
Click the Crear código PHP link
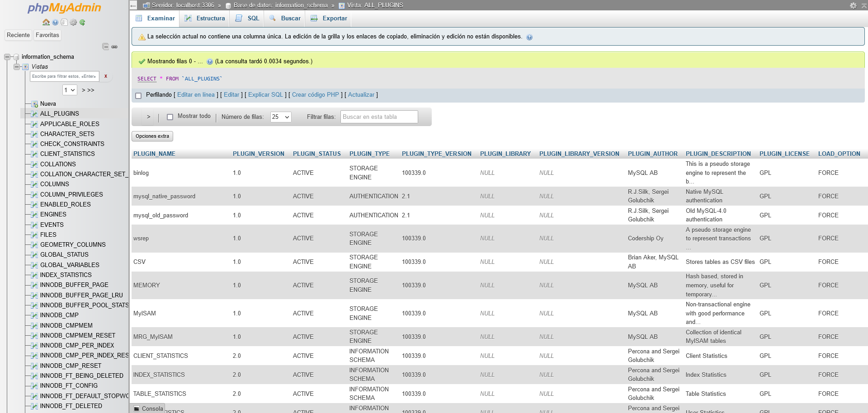(315, 95)
